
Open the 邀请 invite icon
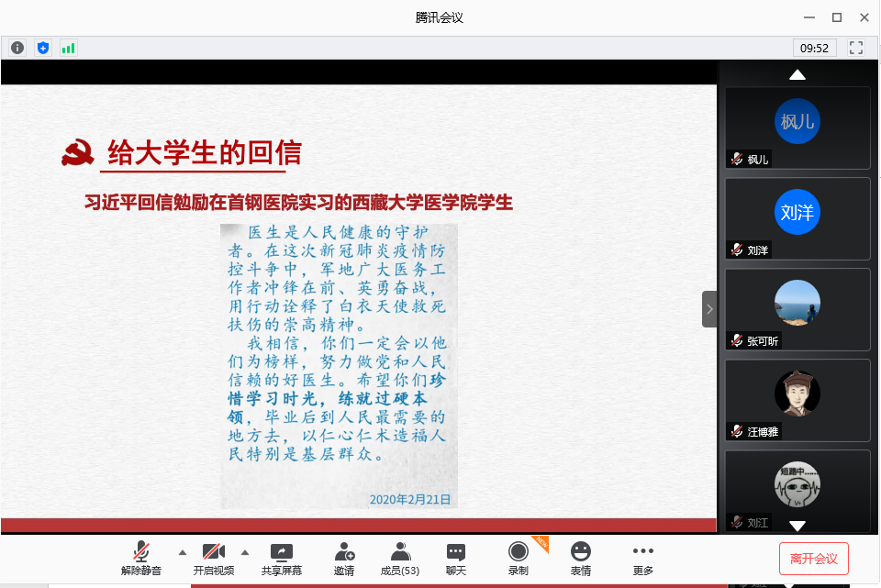coord(344,559)
